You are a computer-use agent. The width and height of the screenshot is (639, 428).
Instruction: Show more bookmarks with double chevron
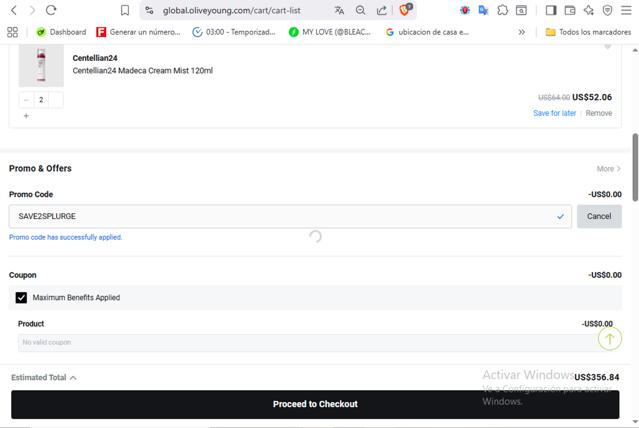522,32
